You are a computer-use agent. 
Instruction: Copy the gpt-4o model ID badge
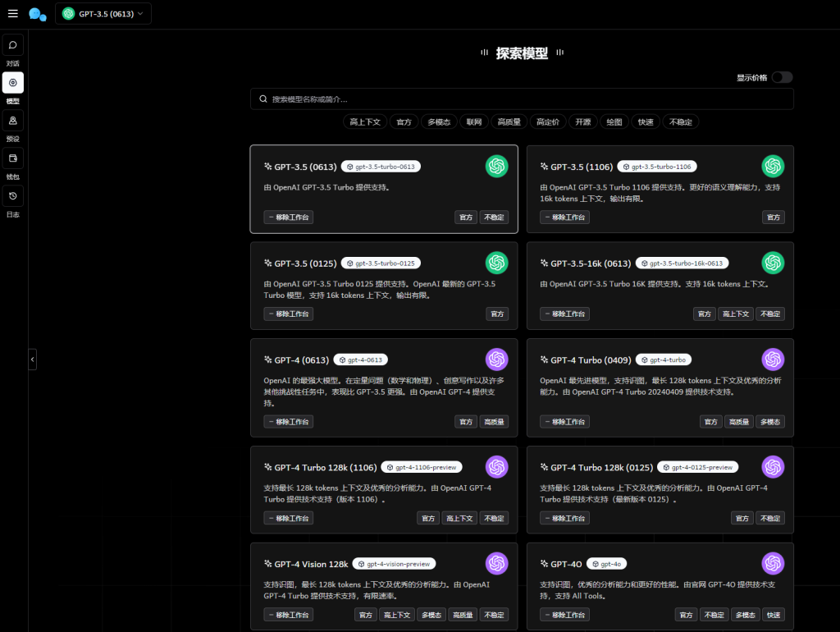tap(606, 564)
